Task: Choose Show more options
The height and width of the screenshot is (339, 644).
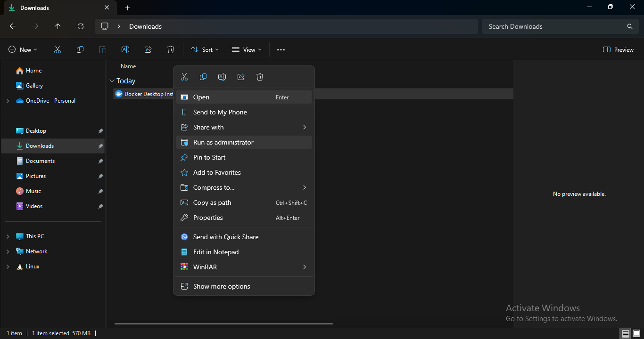Action: point(222,286)
